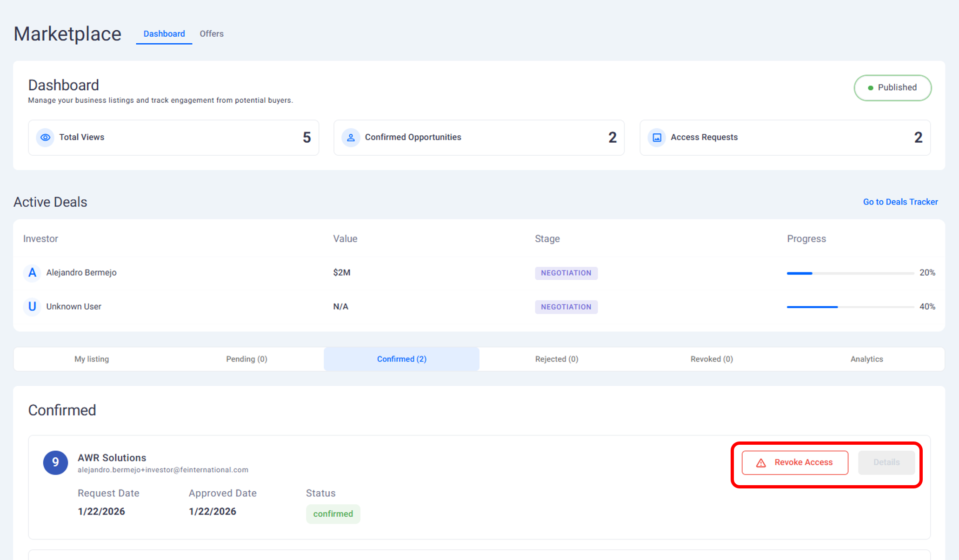Click the Go to Deals Tracker link
959x560 pixels.
900,202
